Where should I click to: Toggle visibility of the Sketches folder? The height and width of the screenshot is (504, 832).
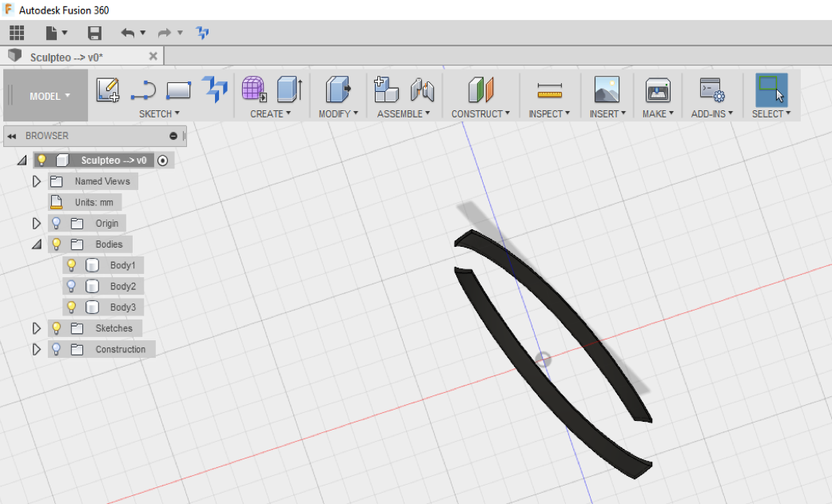point(56,328)
